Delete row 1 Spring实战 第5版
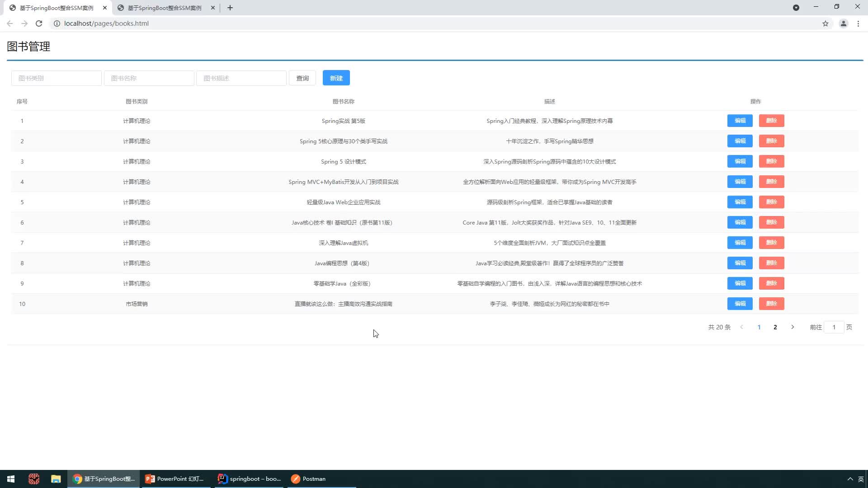This screenshot has width=868, height=488. [772, 121]
